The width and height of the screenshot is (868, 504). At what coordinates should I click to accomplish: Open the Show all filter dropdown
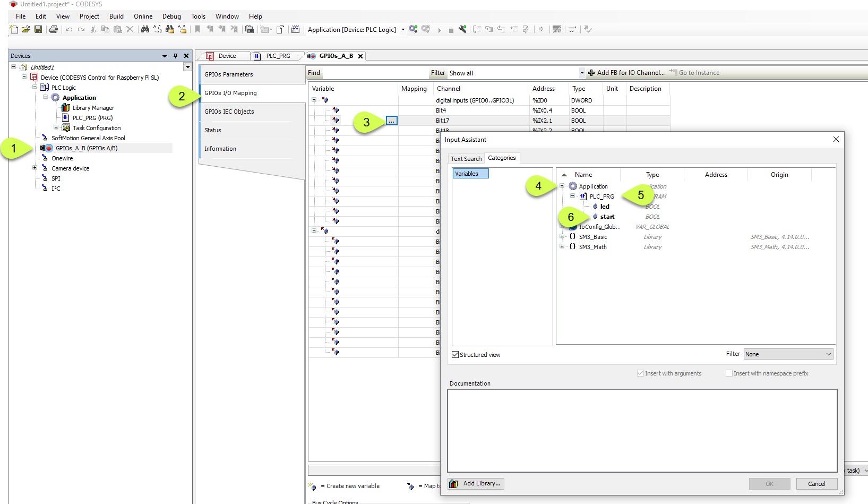pyautogui.click(x=581, y=73)
